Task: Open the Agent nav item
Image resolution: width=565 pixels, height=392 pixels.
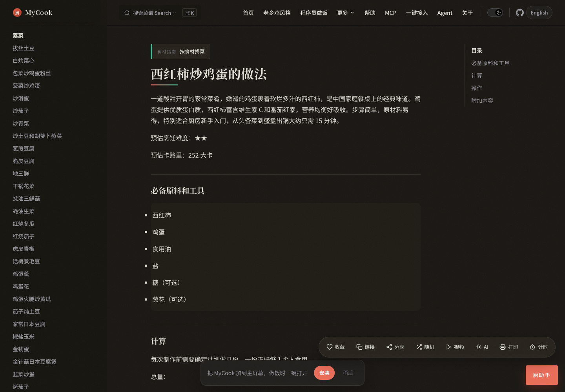Action: [445, 13]
